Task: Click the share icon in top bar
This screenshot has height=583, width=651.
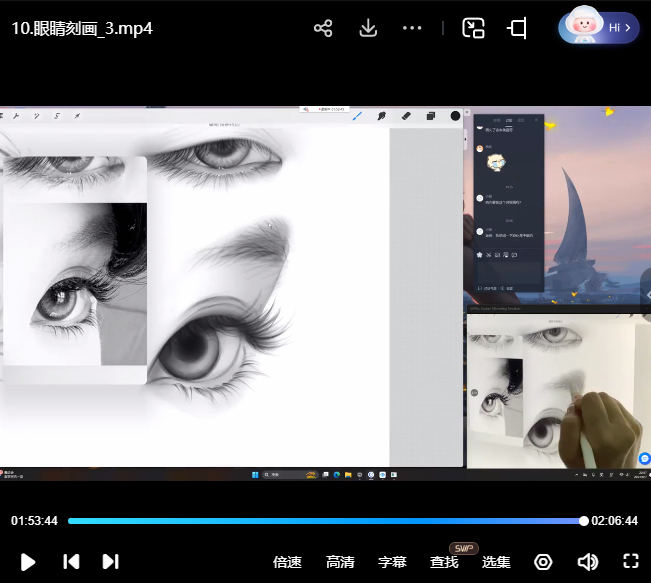Action: (323, 28)
